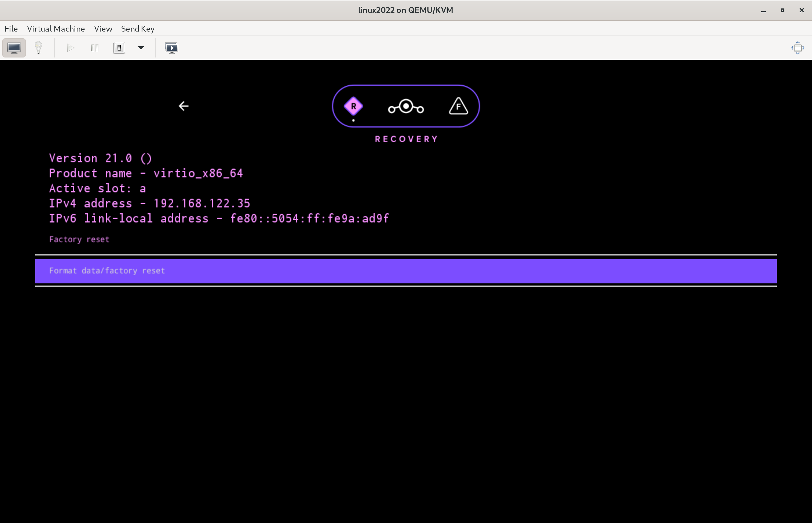Click the Active slot: a line
This screenshot has width=812, height=523.
click(98, 188)
